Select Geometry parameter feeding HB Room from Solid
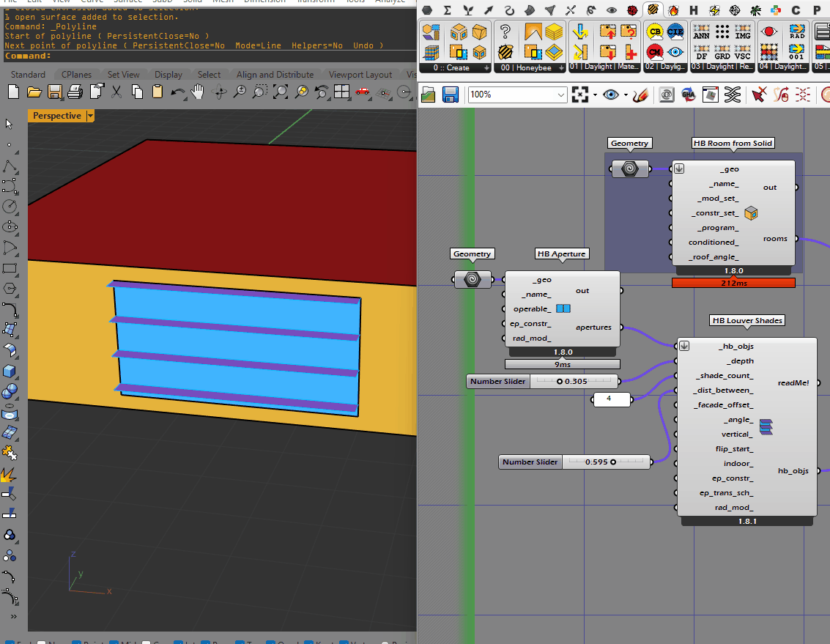This screenshot has height=644, width=830. (x=629, y=169)
